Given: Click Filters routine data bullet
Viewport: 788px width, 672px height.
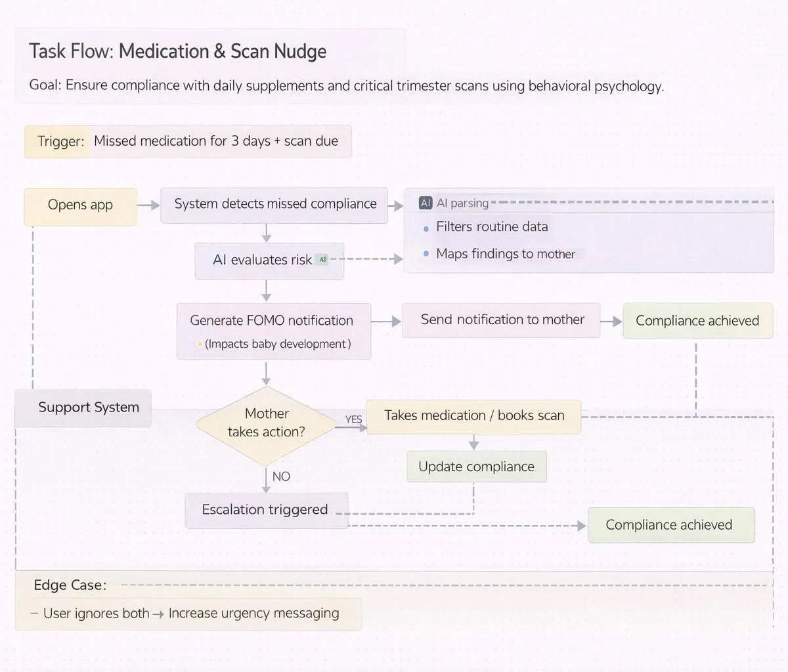Looking at the screenshot, I should pos(492,227).
